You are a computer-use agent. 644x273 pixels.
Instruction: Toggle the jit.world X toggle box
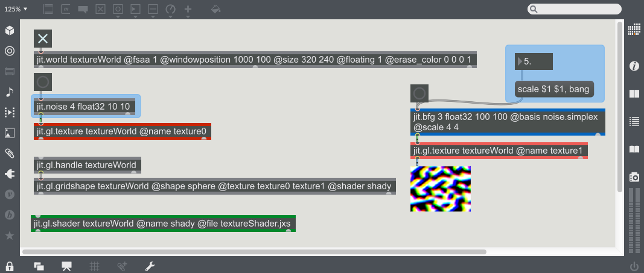(x=43, y=39)
